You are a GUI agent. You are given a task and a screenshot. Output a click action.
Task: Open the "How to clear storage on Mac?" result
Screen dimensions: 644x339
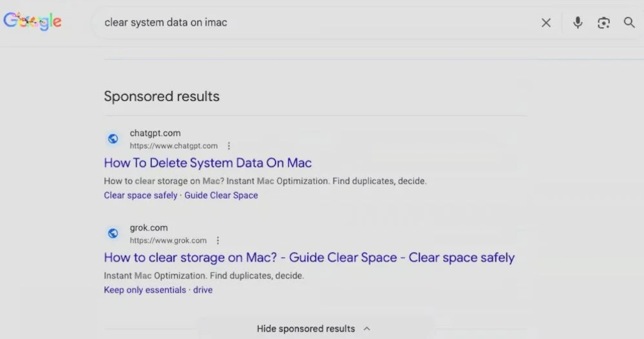click(309, 258)
